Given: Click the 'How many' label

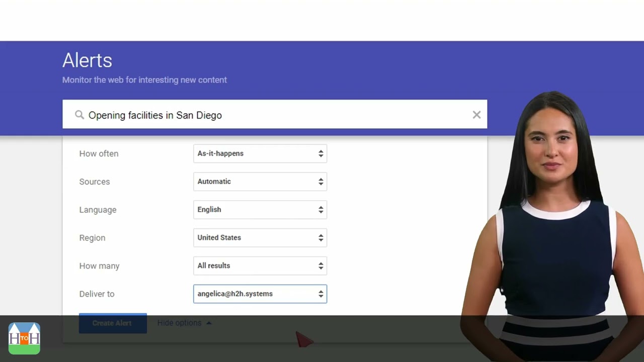Looking at the screenshot, I should [99, 266].
